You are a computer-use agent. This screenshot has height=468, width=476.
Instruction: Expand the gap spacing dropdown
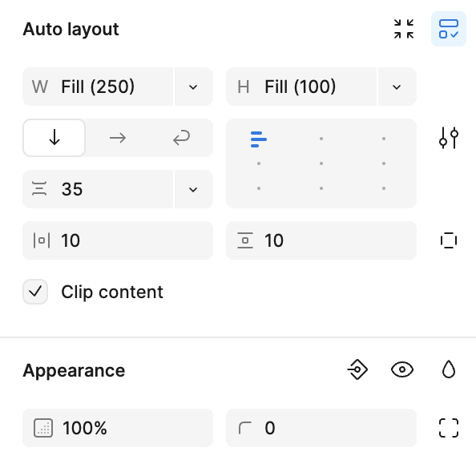(x=193, y=189)
